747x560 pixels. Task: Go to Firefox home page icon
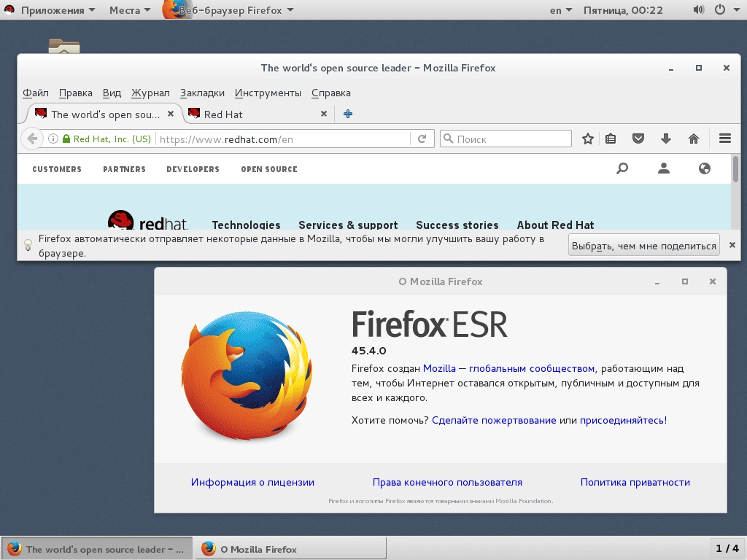(694, 139)
